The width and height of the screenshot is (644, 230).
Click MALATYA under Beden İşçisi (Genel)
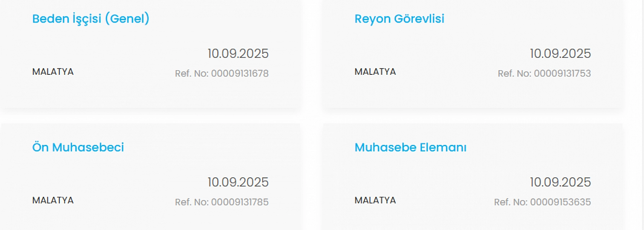[x=53, y=72]
